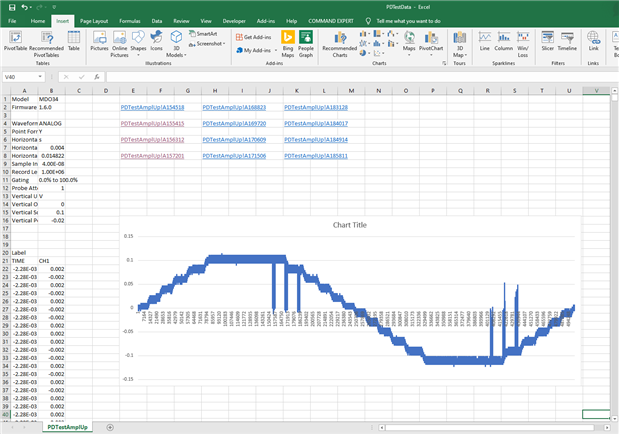
Task: Open the Screenshot dropdown menu
Action: point(210,44)
